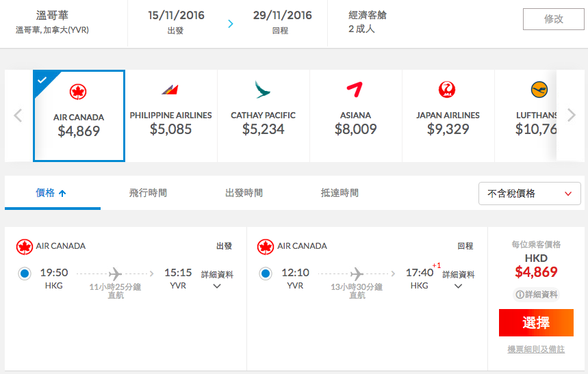Image resolution: width=588 pixels, height=374 pixels.
Task: Click the red 選擇 button
Action: coord(536,323)
